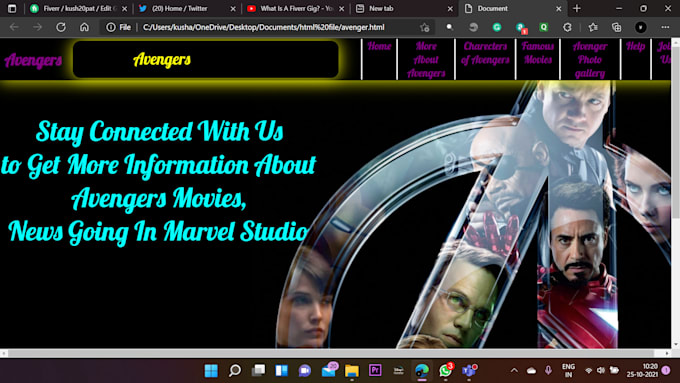Open the clock showing 25-10-2021
The width and height of the screenshot is (680, 383).
click(x=642, y=370)
